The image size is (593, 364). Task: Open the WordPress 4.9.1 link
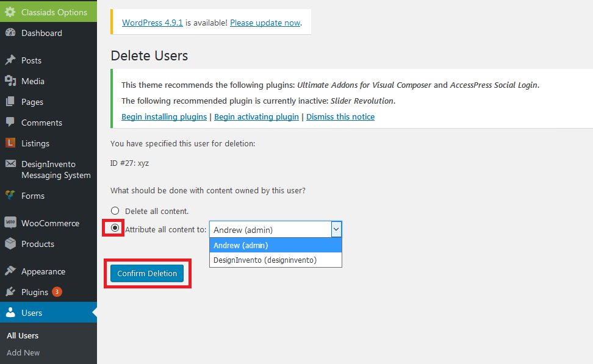tap(153, 23)
